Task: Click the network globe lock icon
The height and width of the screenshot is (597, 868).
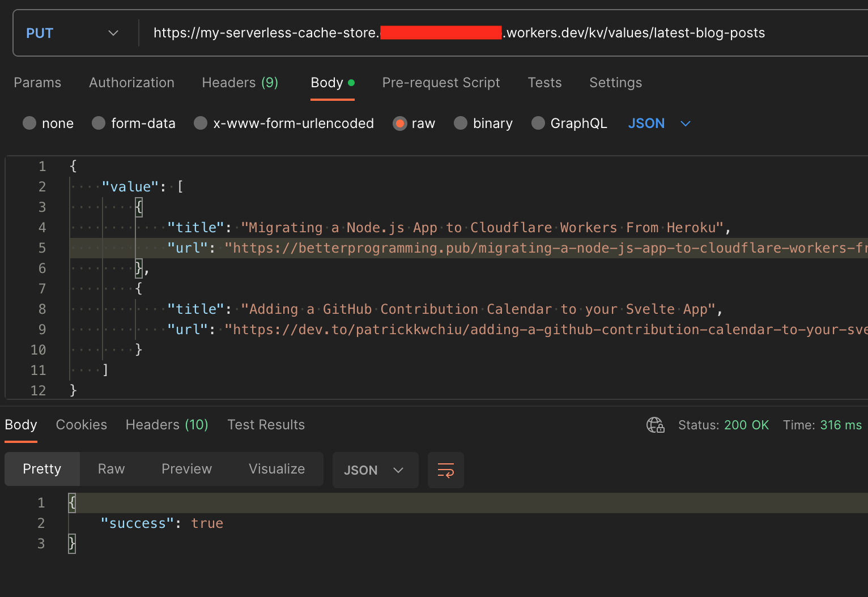Action: (x=656, y=425)
